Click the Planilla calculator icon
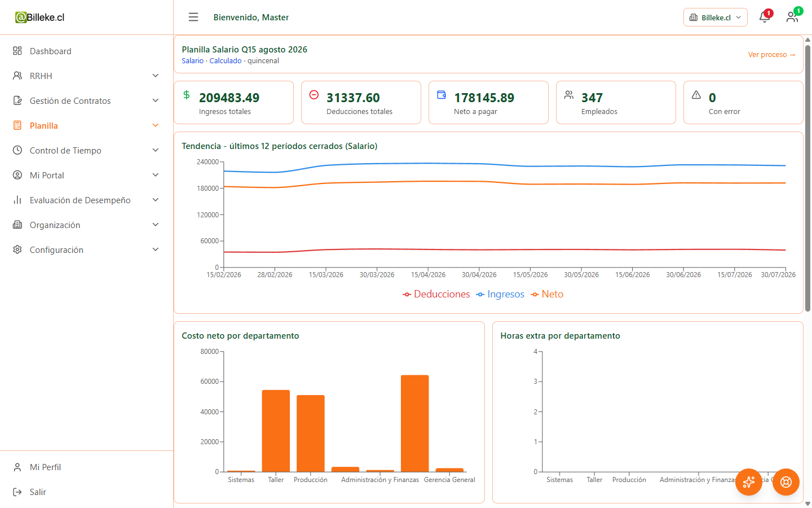The image size is (812, 508). pyautogui.click(x=17, y=125)
